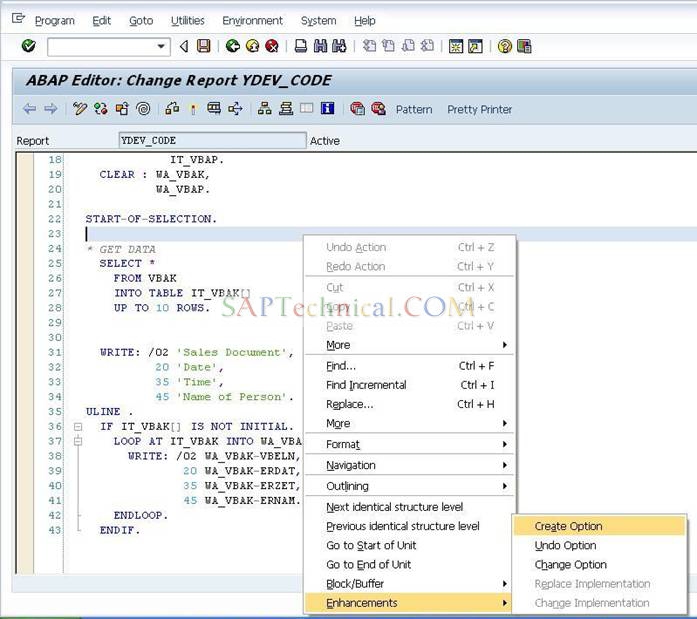Toggle Display/Change mode with pencil icon
The image size is (697, 619).
pos(80,109)
